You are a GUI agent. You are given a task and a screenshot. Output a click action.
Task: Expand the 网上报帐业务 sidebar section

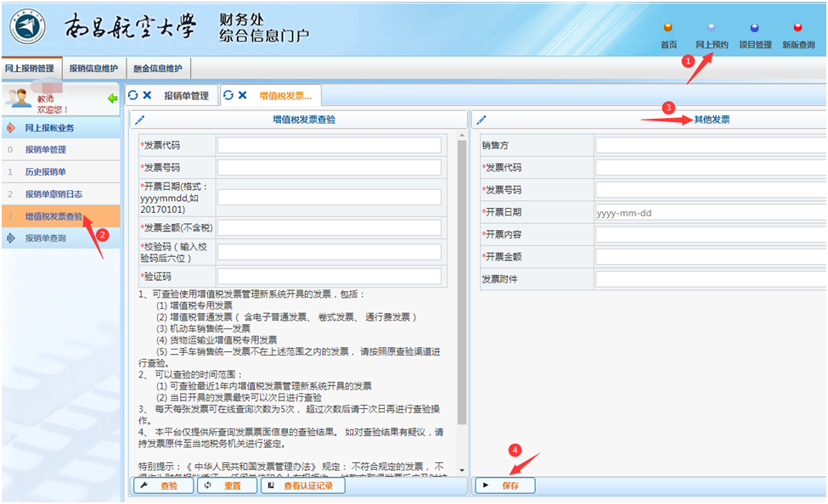pos(48,128)
